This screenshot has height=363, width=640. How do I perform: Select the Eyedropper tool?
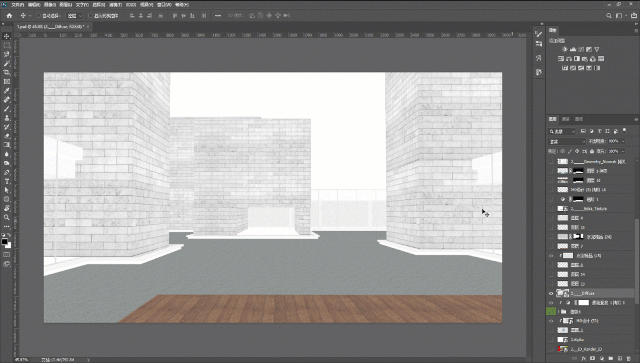[x=7, y=91]
